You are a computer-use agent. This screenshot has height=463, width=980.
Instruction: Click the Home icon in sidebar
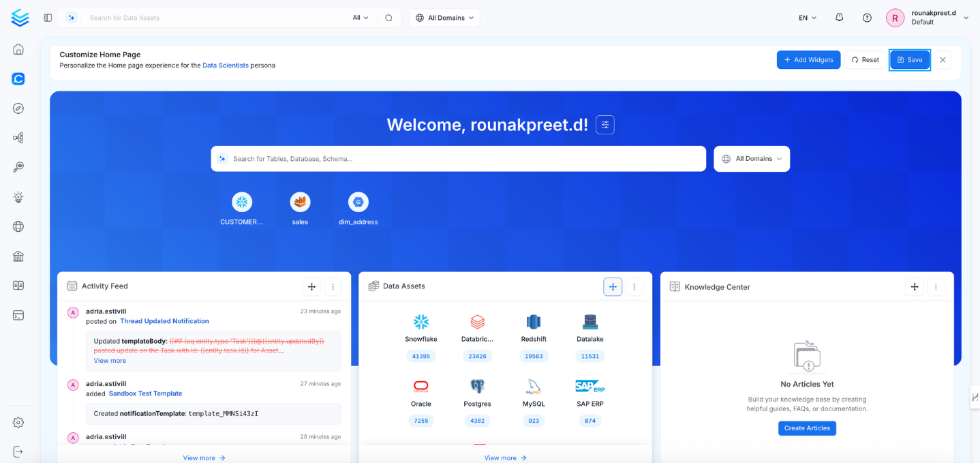(x=18, y=49)
